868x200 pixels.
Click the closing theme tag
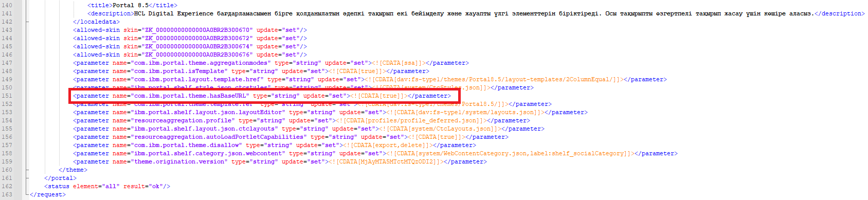(x=73, y=170)
